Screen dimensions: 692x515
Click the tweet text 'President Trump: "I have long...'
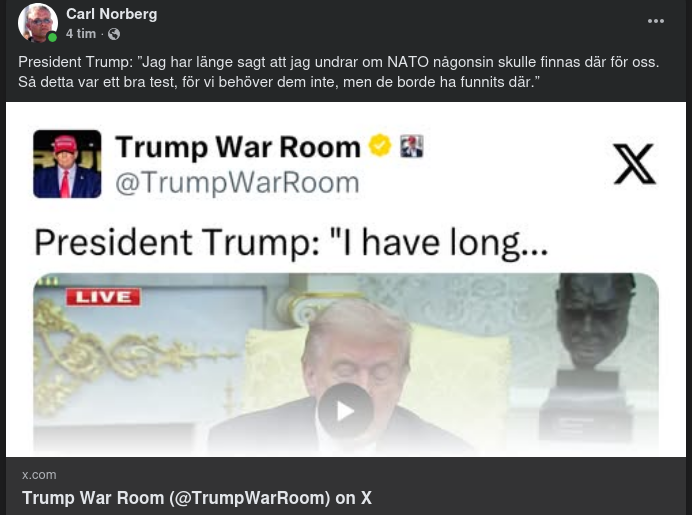click(x=291, y=243)
